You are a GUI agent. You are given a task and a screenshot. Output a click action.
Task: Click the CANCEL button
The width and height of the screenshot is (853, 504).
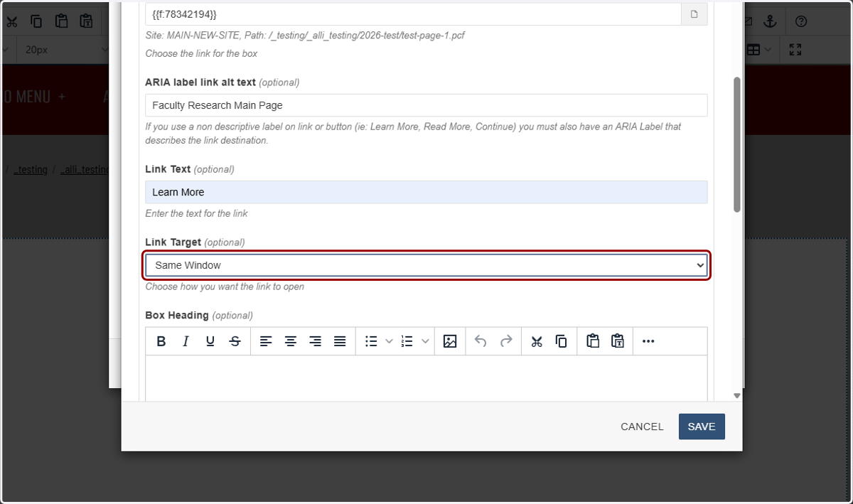click(642, 427)
